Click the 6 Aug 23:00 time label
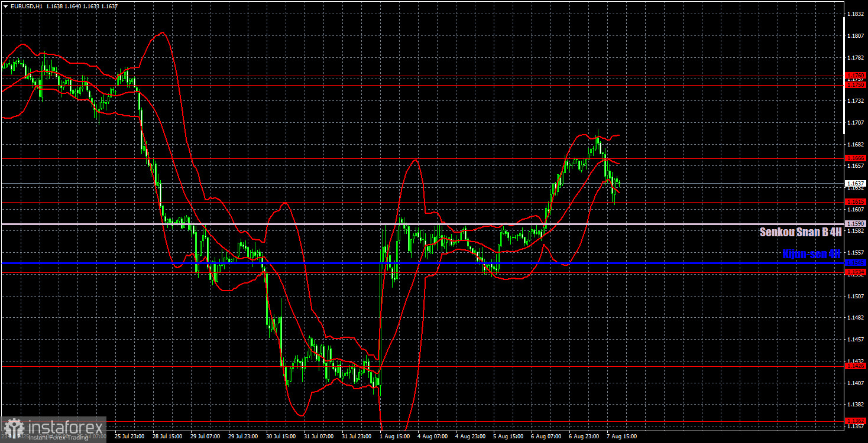Screen dimensions: 868x443 click(x=585, y=437)
